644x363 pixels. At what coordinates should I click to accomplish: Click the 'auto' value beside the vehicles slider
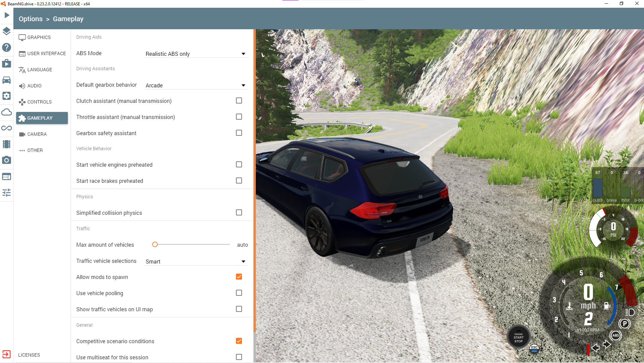coord(242,245)
